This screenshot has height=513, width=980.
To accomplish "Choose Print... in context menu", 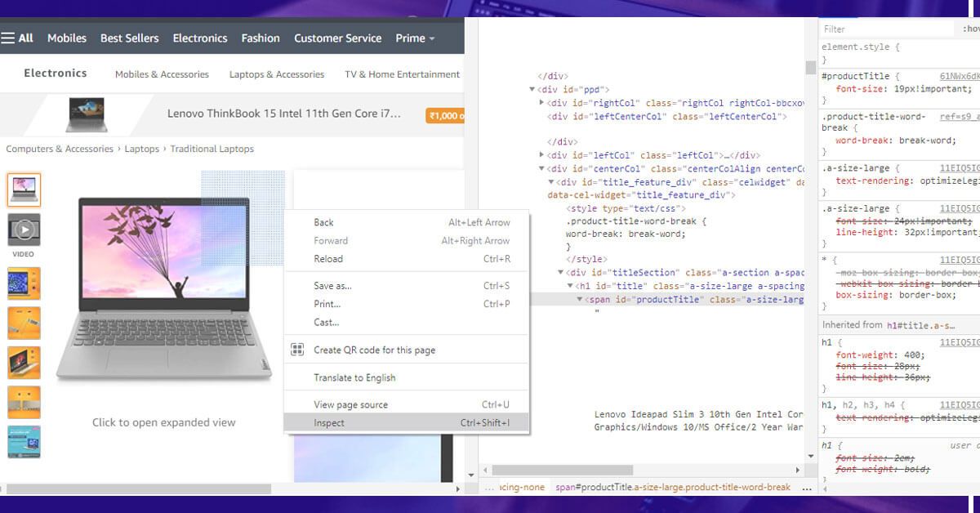I will click(x=407, y=304).
